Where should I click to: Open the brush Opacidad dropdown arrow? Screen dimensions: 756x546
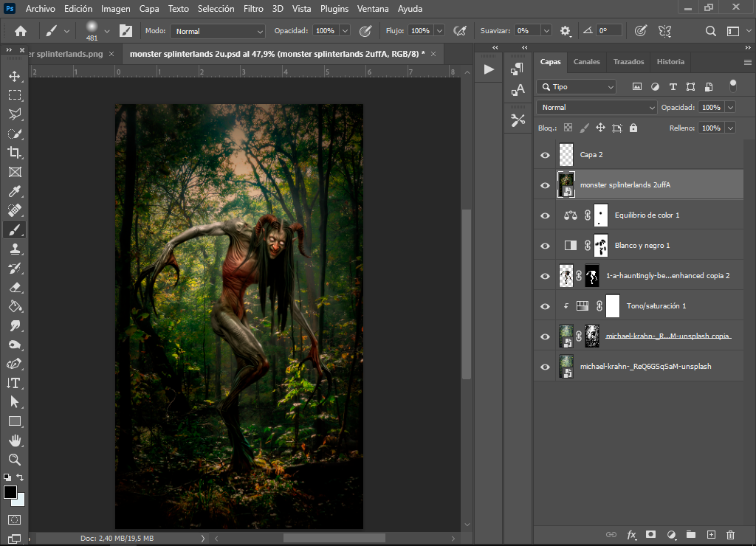346,31
